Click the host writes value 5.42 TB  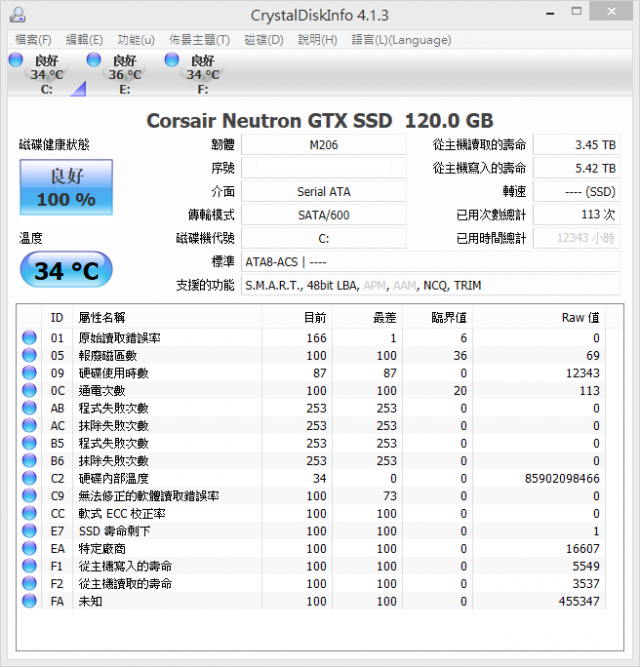[577, 168]
